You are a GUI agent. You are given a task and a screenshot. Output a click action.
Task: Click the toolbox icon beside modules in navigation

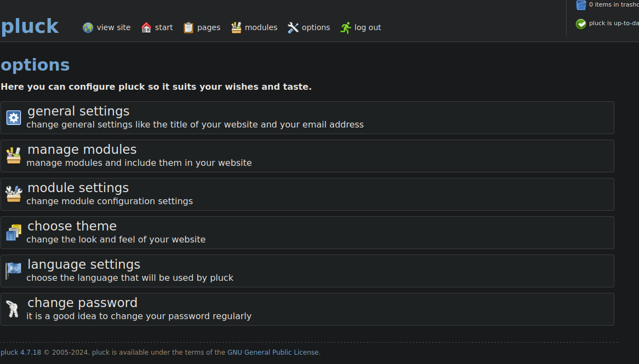point(236,28)
